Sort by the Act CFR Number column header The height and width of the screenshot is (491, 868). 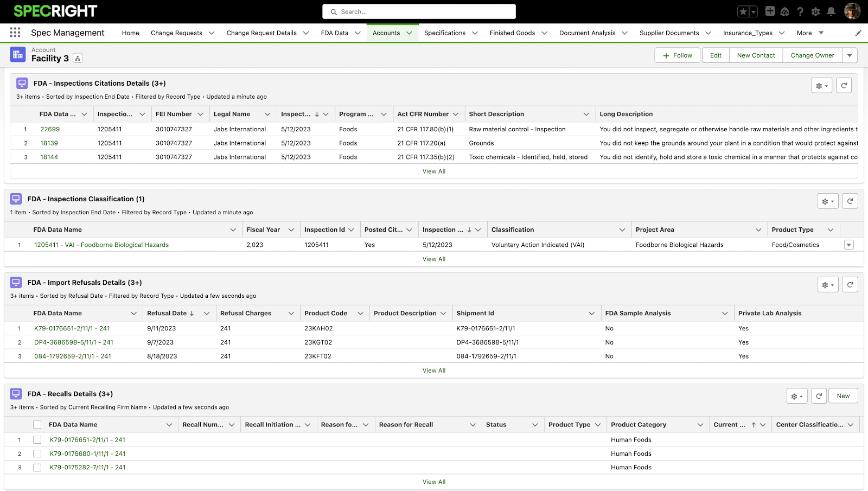[423, 114]
